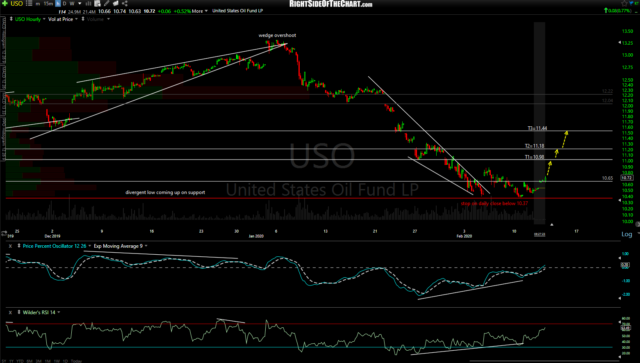The image size is (640, 363).
Task: Switch to the Weekly (W) timeframe
Action: 72,4
